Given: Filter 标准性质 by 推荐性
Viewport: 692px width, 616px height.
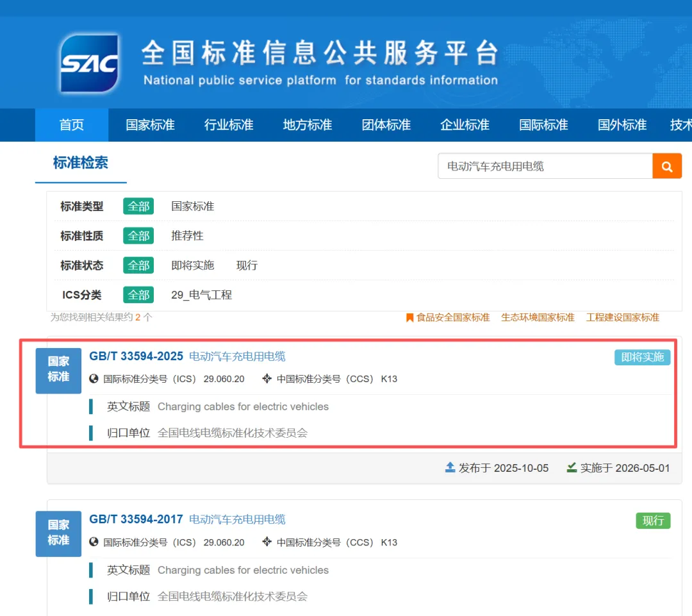Looking at the screenshot, I should point(187,236).
